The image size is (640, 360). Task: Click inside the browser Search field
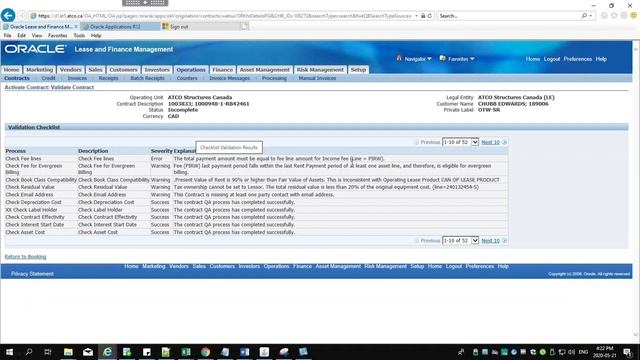coord(508,16)
